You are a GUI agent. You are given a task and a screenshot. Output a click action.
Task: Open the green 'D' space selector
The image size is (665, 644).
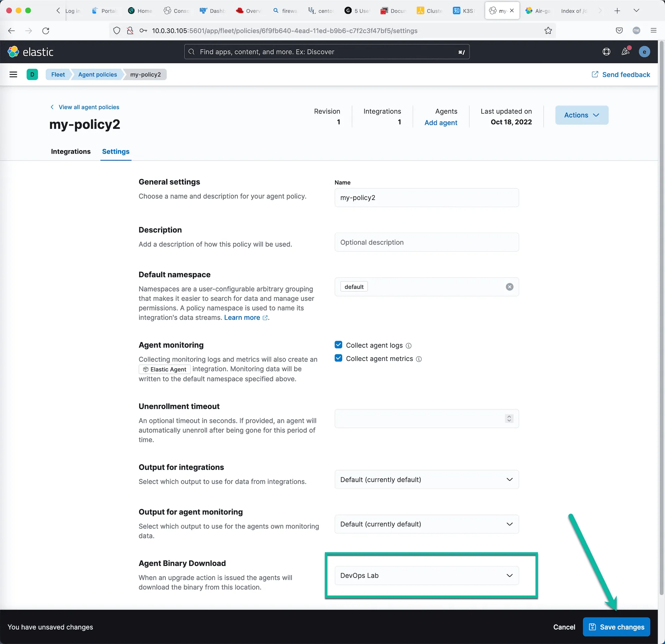[x=32, y=74]
